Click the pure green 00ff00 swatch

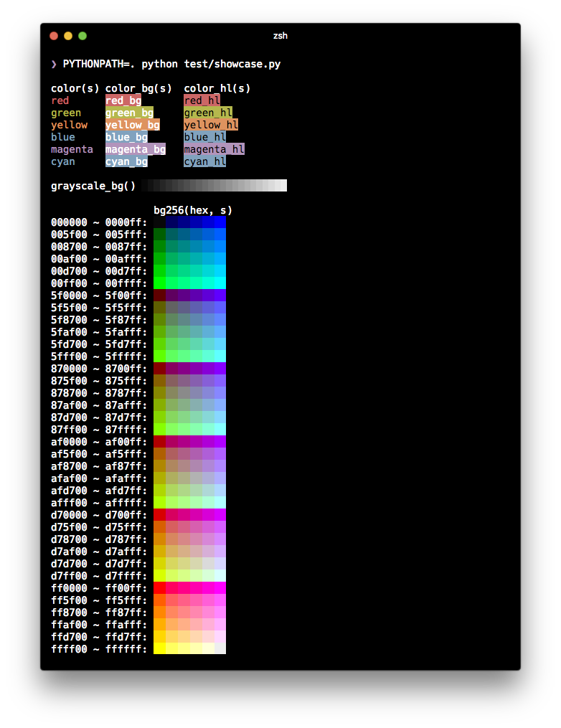160,283
